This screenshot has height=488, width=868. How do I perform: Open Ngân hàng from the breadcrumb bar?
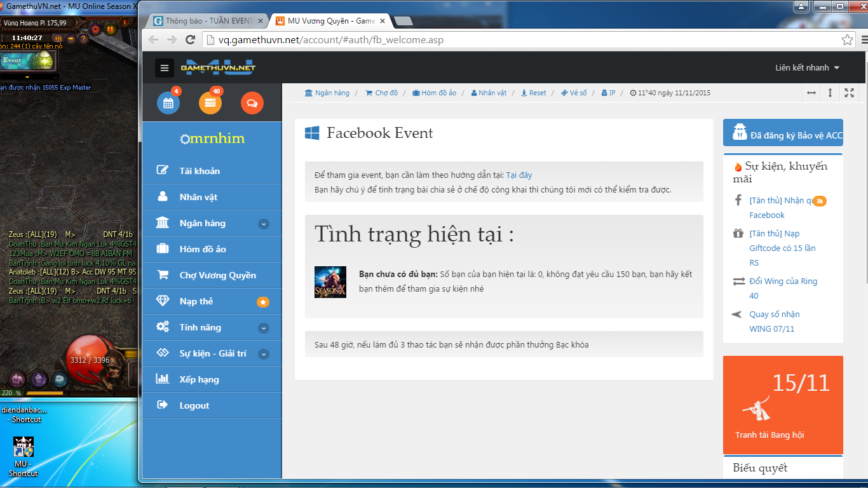tap(329, 93)
